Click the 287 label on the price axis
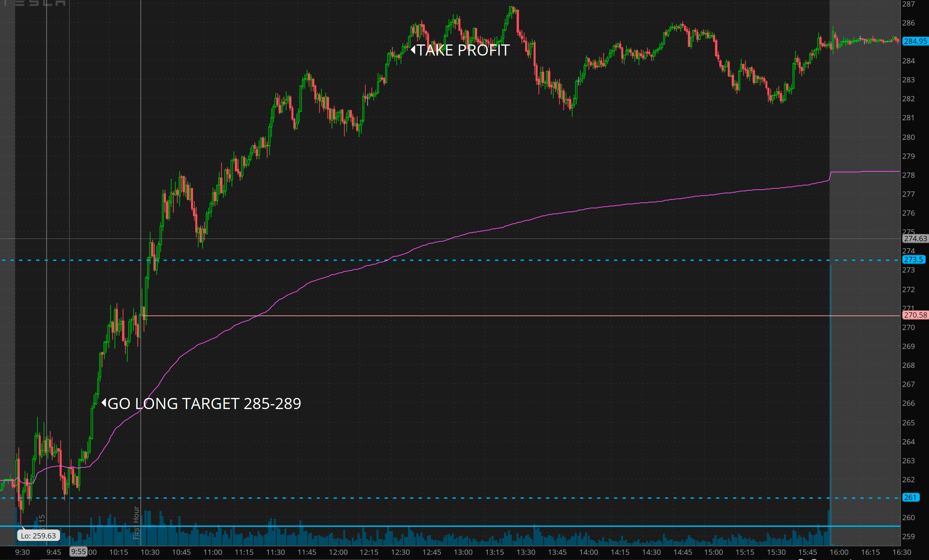Screen dimensions: 929x560 (908, 4)
